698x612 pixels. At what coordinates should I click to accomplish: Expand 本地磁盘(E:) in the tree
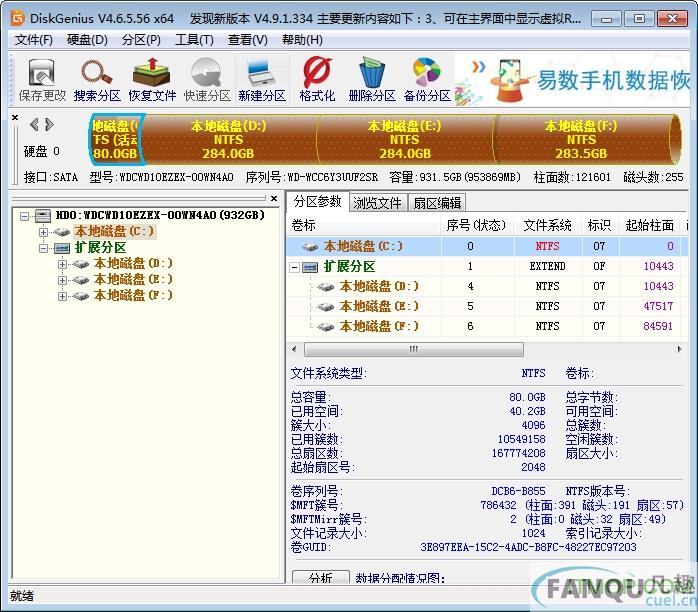(62, 280)
